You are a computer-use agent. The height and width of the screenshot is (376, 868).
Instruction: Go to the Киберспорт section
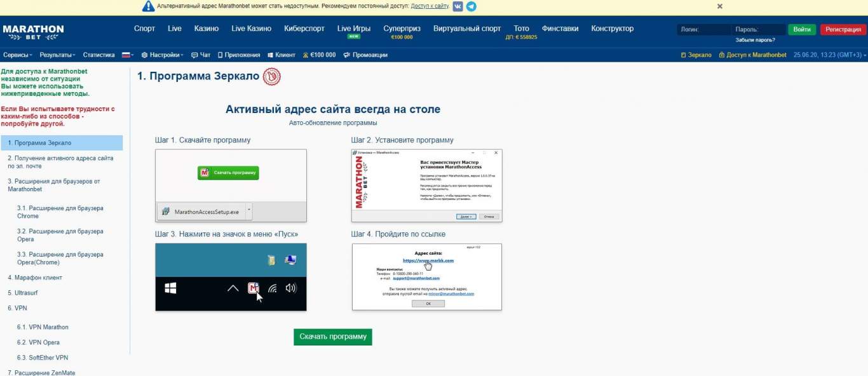coord(304,29)
